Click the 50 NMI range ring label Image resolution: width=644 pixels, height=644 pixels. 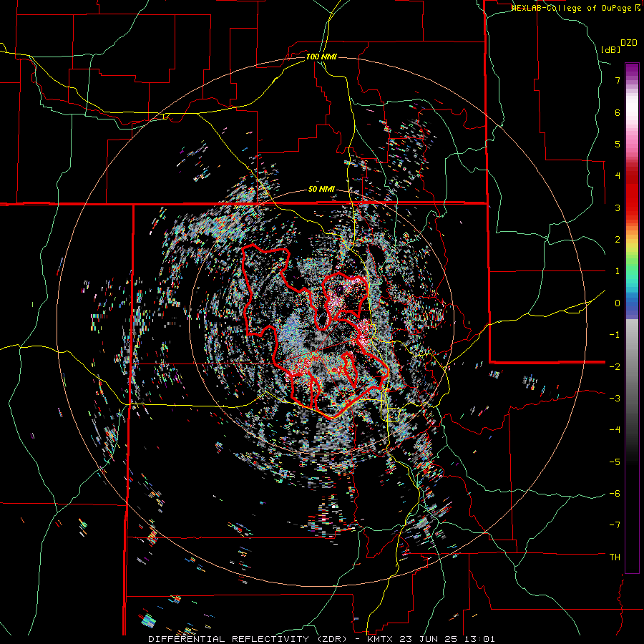[x=321, y=190]
